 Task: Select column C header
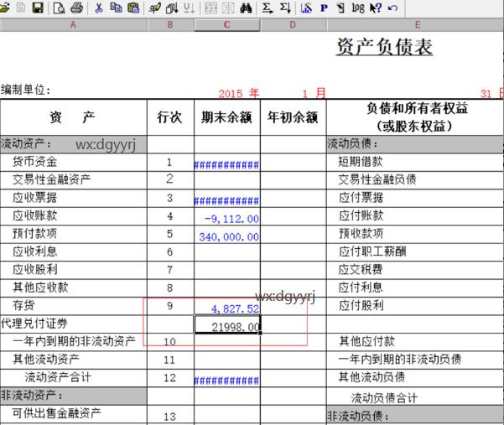(x=226, y=25)
